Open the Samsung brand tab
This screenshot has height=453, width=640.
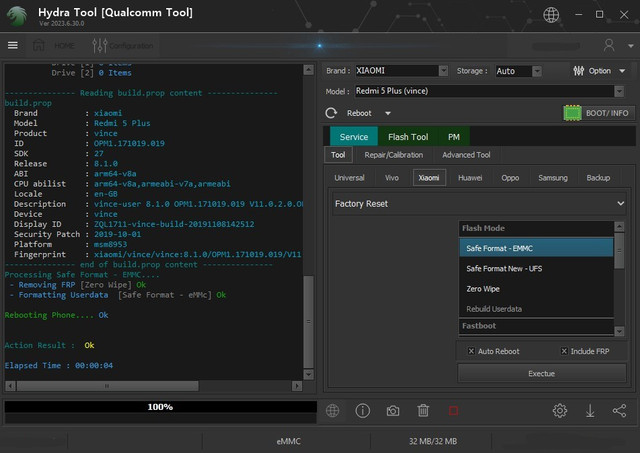point(553,178)
